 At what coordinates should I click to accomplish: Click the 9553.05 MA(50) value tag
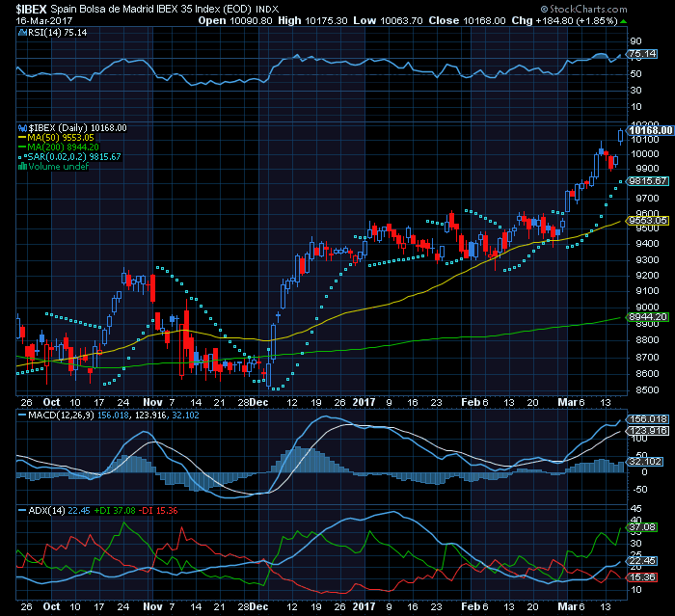pos(647,221)
